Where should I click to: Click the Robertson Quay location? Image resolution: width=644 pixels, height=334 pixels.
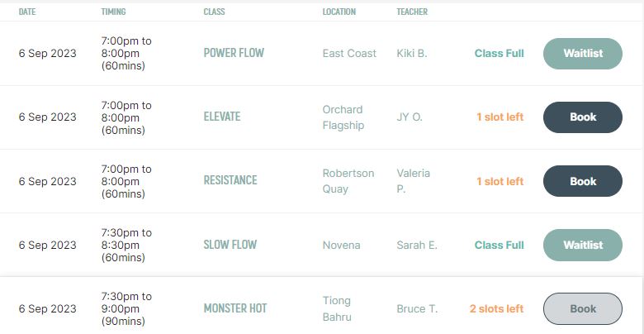(x=348, y=181)
